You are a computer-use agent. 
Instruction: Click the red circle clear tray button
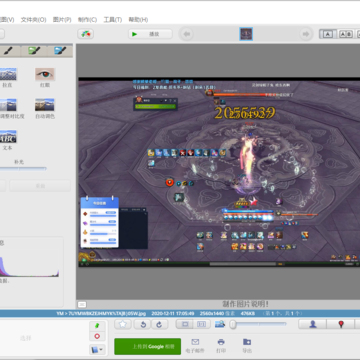(97, 336)
